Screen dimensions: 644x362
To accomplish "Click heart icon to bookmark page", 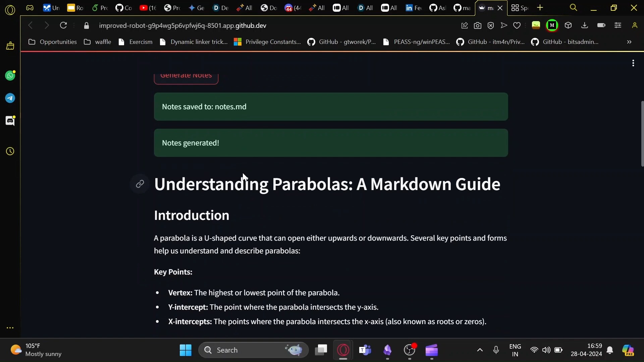I will [517, 25].
